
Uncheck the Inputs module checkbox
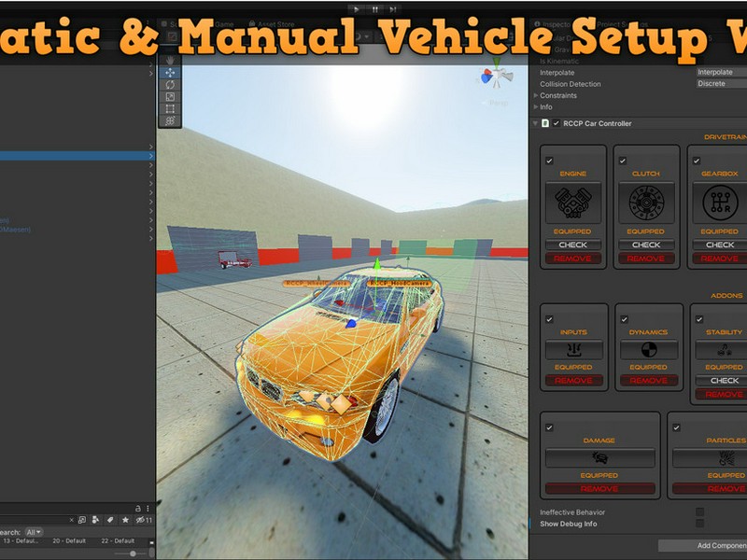[549, 319]
